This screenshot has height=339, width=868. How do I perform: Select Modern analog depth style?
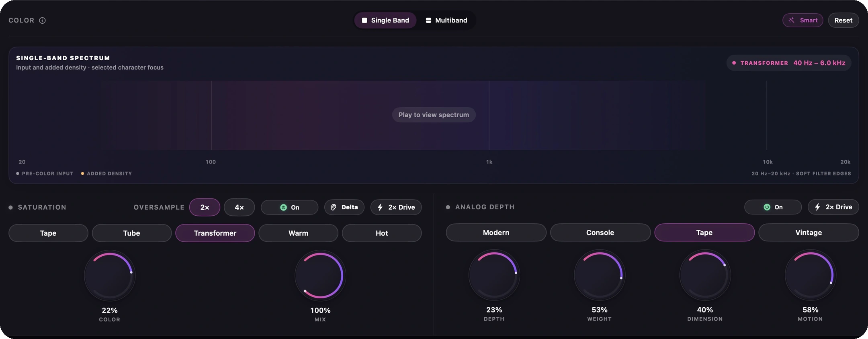point(496,233)
